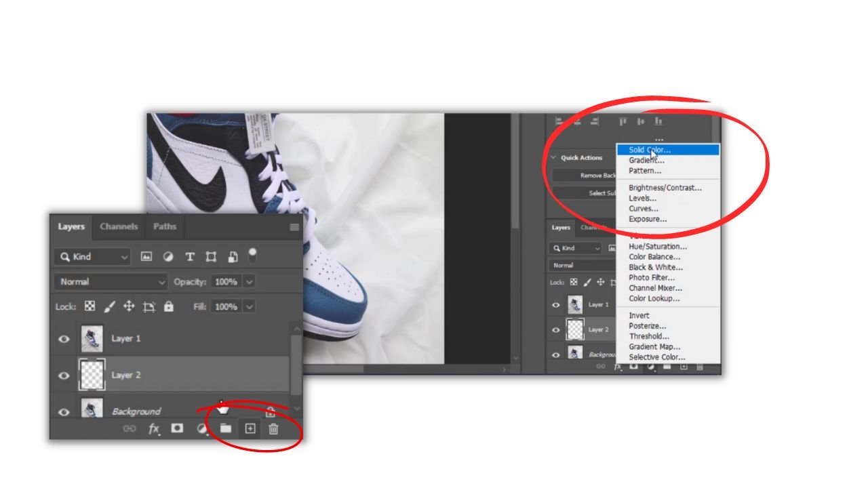The width and height of the screenshot is (868, 488).
Task: Click the fx icon in small Photoshop Layers panel
Action: 618,367
